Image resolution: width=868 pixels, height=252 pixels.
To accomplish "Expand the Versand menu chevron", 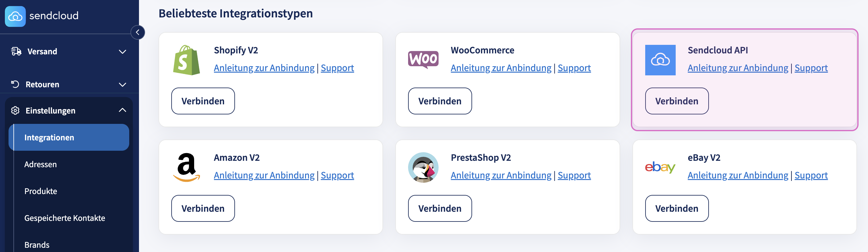I will (122, 52).
